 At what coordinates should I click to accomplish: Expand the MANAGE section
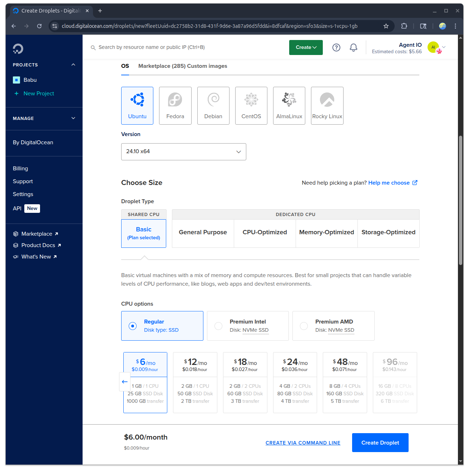click(x=73, y=118)
